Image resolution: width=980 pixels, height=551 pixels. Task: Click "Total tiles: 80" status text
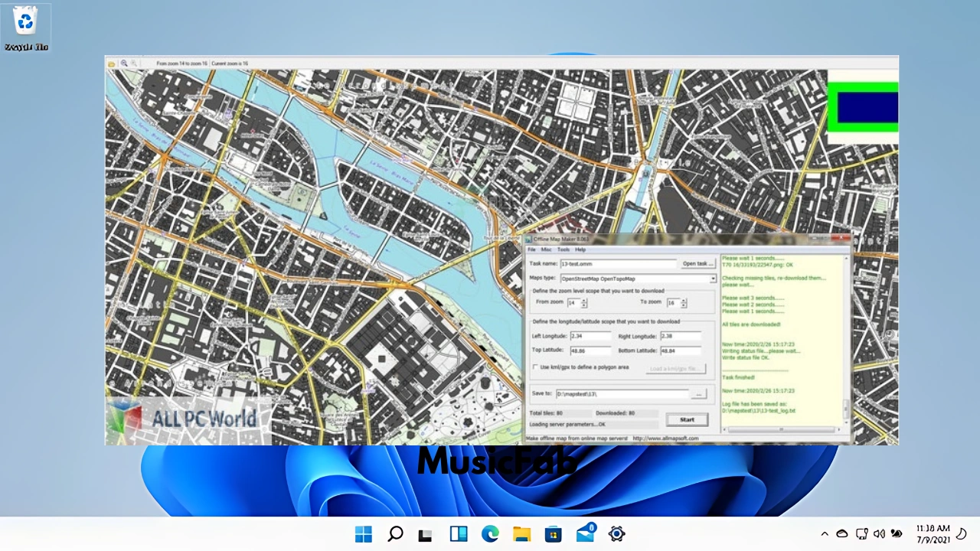pyautogui.click(x=546, y=413)
